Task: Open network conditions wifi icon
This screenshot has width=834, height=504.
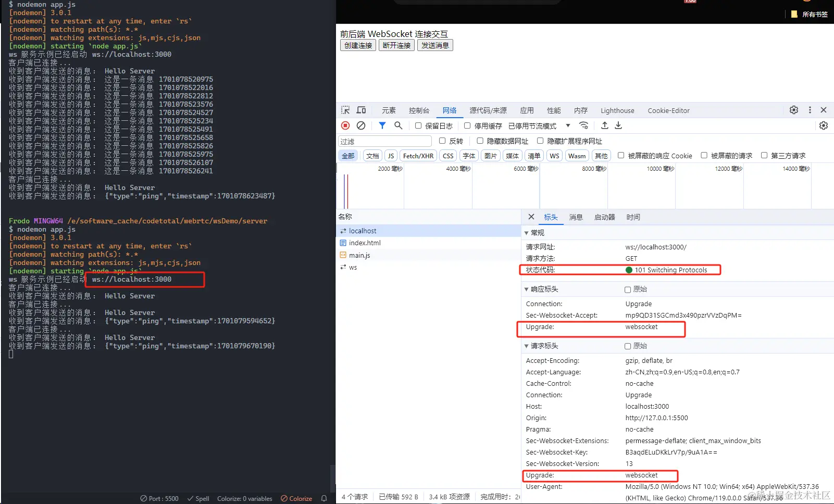Action: pos(583,125)
